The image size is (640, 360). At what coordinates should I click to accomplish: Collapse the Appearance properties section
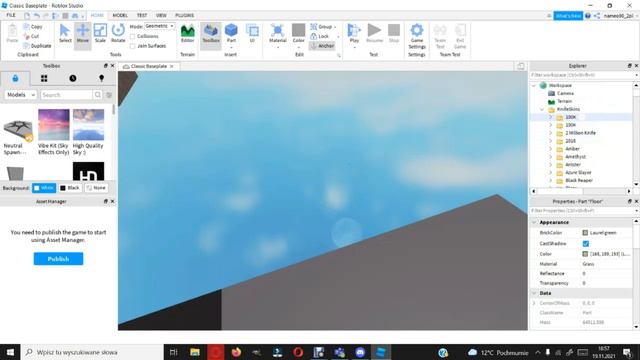pos(534,222)
